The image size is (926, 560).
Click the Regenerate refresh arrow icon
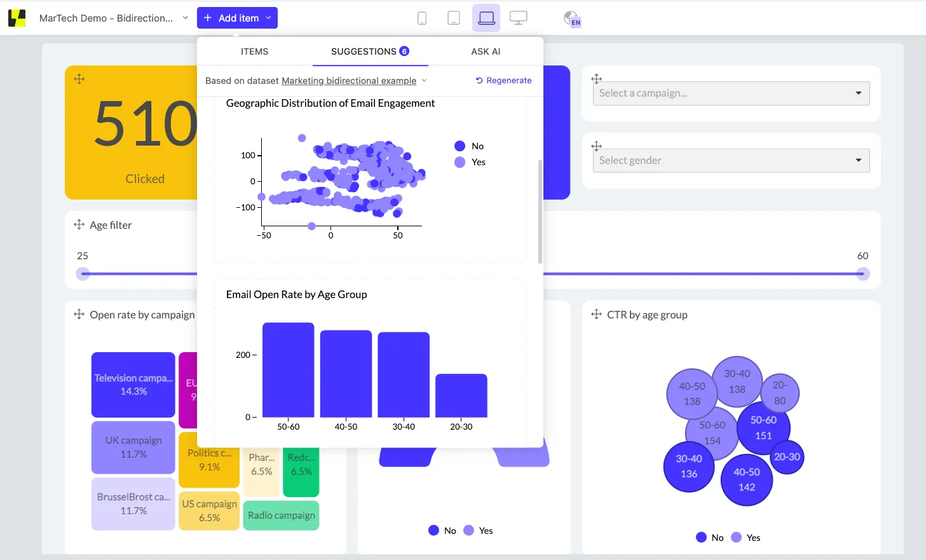pos(479,81)
